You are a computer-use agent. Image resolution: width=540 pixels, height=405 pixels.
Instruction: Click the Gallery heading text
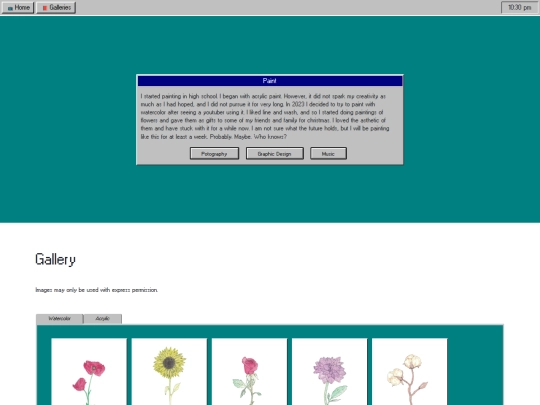[55, 260]
